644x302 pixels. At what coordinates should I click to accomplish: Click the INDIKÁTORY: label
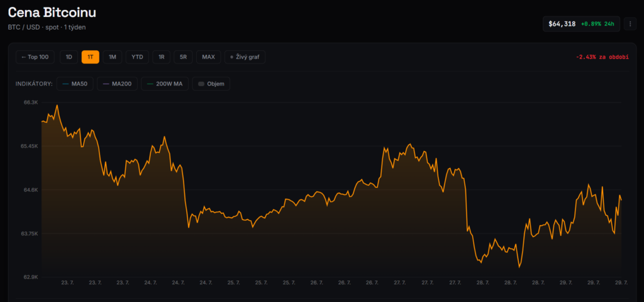(x=34, y=84)
